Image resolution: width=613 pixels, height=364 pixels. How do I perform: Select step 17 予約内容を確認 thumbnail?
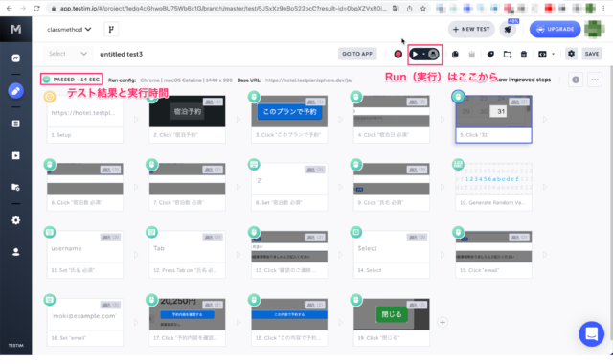click(x=188, y=322)
